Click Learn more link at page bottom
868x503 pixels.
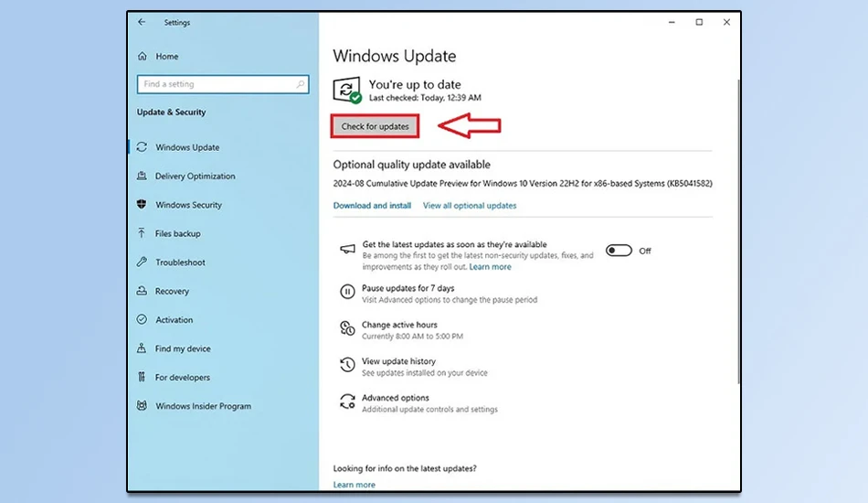[355, 485]
